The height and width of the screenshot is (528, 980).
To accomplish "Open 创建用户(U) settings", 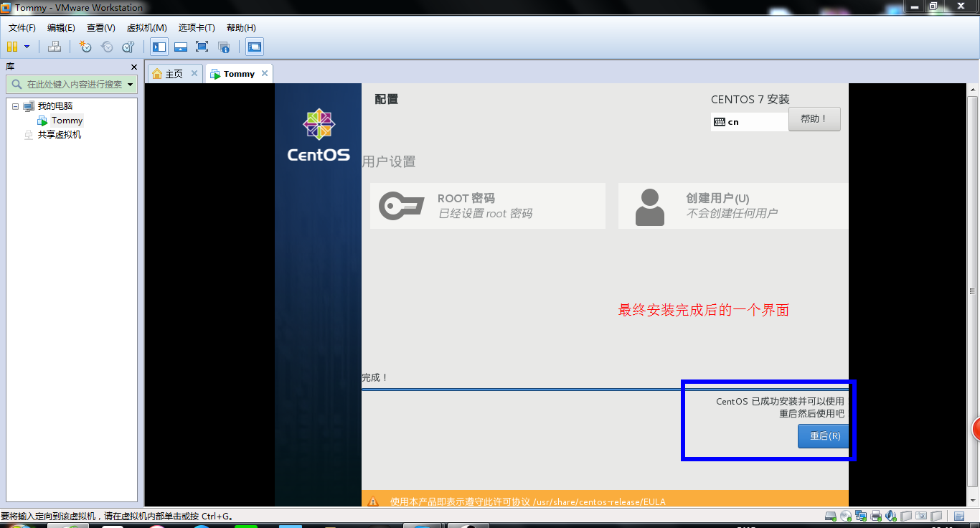I will (x=733, y=206).
